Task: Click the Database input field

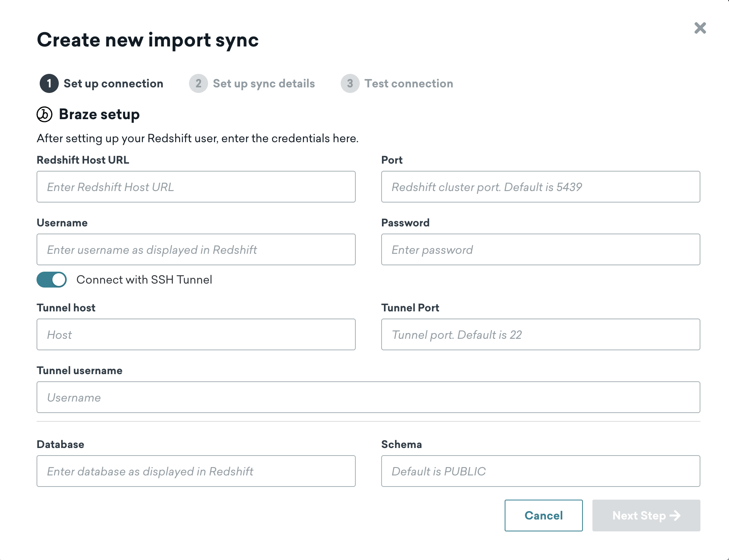Action: (196, 471)
